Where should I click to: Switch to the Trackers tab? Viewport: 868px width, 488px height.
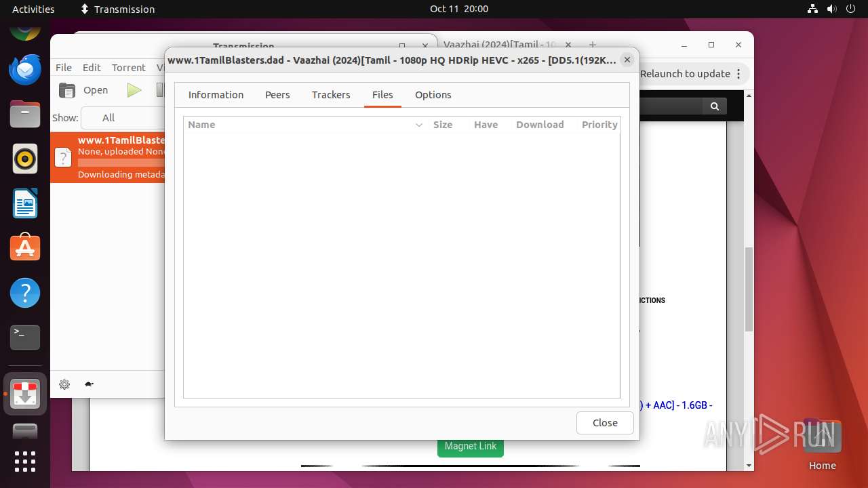point(331,95)
